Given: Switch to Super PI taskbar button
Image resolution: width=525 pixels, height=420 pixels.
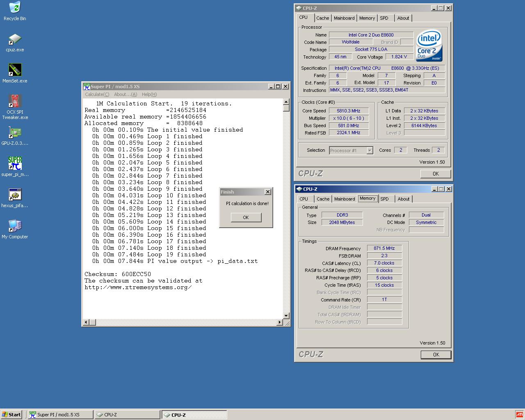Looking at the screenshot, I should coord(60,414).
